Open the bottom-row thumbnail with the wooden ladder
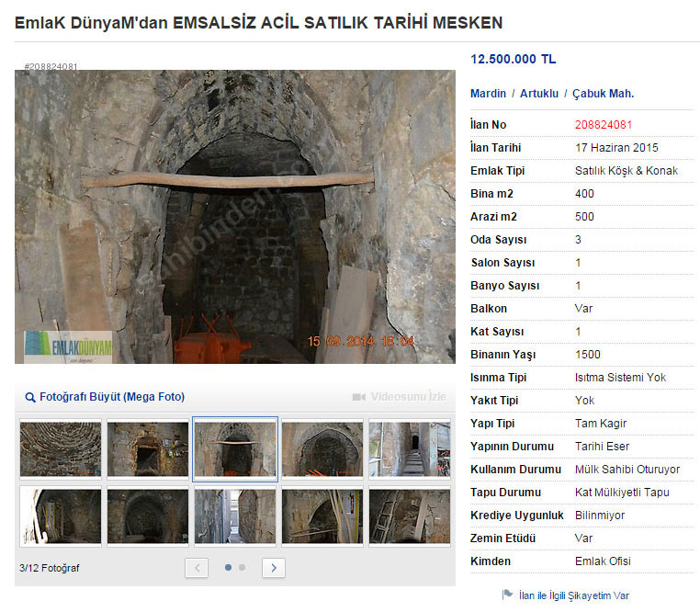The image size is (700, 612). [x=409, y=516]
